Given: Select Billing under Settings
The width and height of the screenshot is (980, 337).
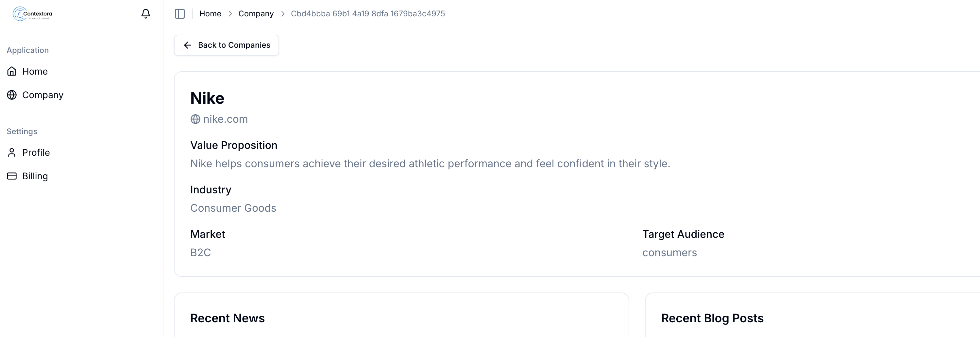Looking at the screenshot, I should [x=35, y=176].
